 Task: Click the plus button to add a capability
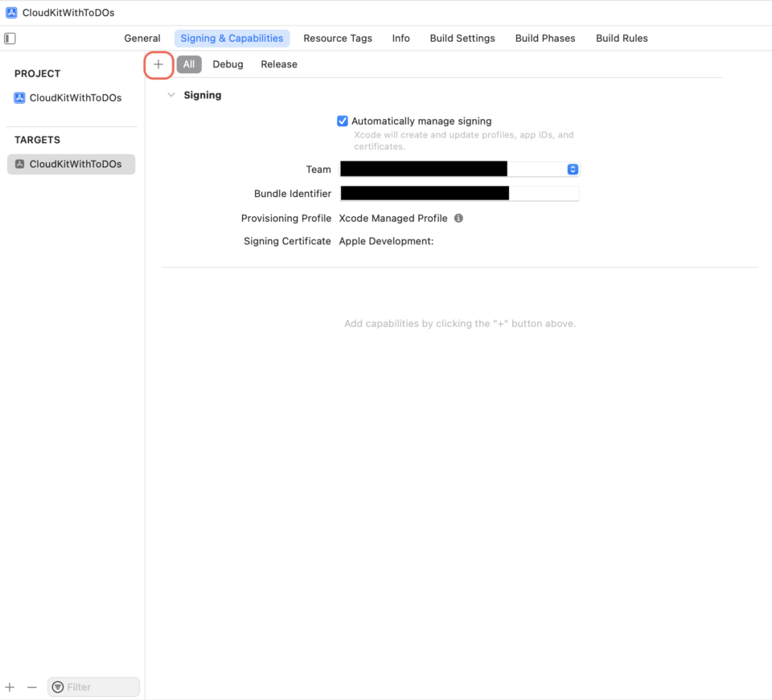tap(158, 65)
